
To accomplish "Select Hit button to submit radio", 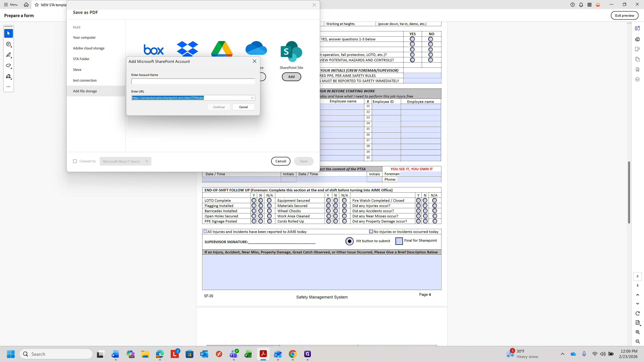I will [350, 241].
